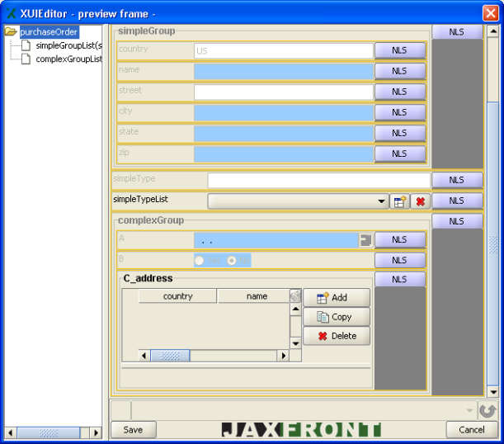Click the name column header in C_address
504x444 pixels.
click(x=257, y=296)
